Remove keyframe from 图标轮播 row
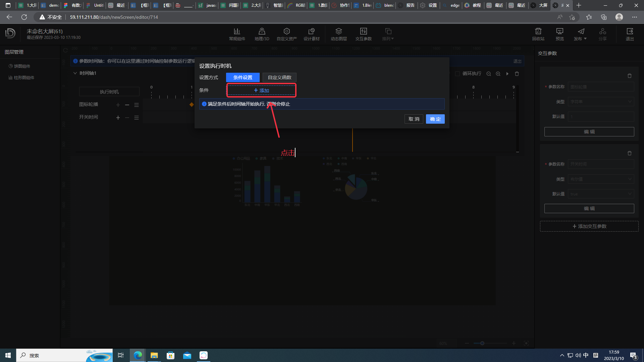 pyautogui.click(x=127, y=105)
